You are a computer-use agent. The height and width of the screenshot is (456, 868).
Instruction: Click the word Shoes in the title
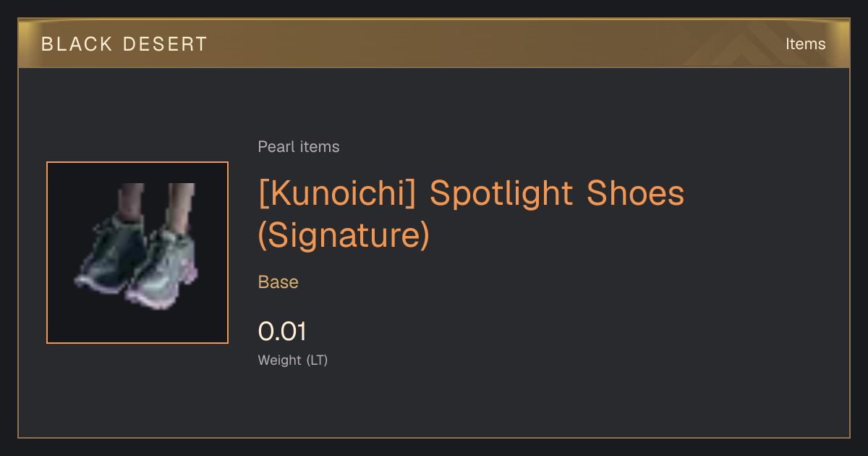635,193
